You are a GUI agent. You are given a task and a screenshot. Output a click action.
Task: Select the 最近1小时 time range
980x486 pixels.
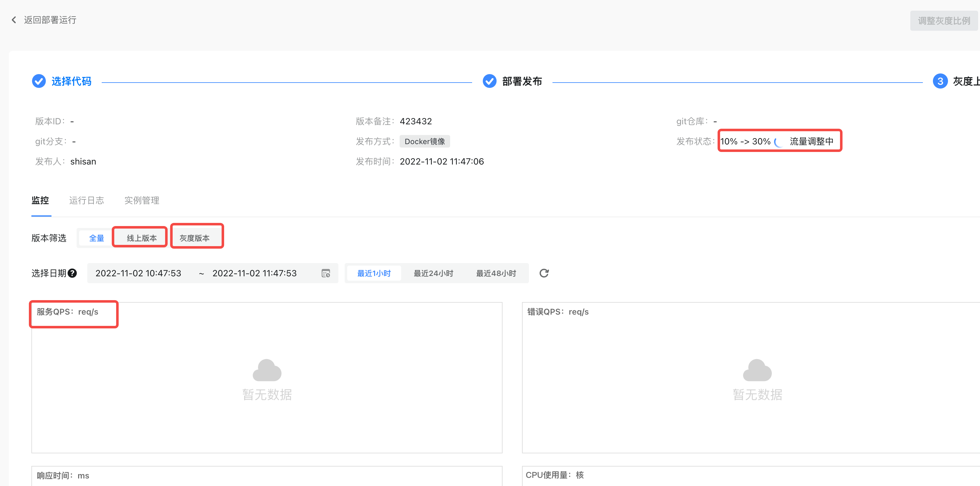click(x=374, y=273)
